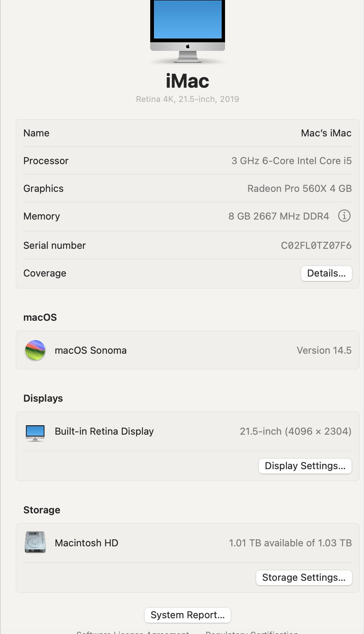Open the System Report
Screen dimensions: 364x634
tap(188, 615)
